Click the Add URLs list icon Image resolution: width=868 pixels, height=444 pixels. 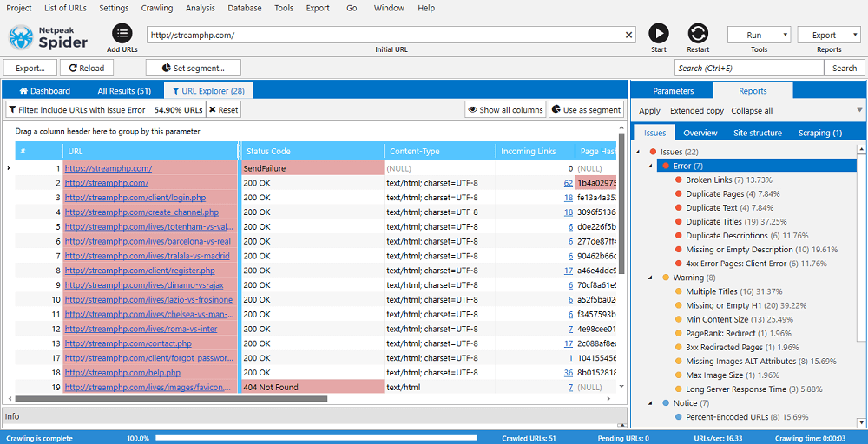[x=122, y=33]
